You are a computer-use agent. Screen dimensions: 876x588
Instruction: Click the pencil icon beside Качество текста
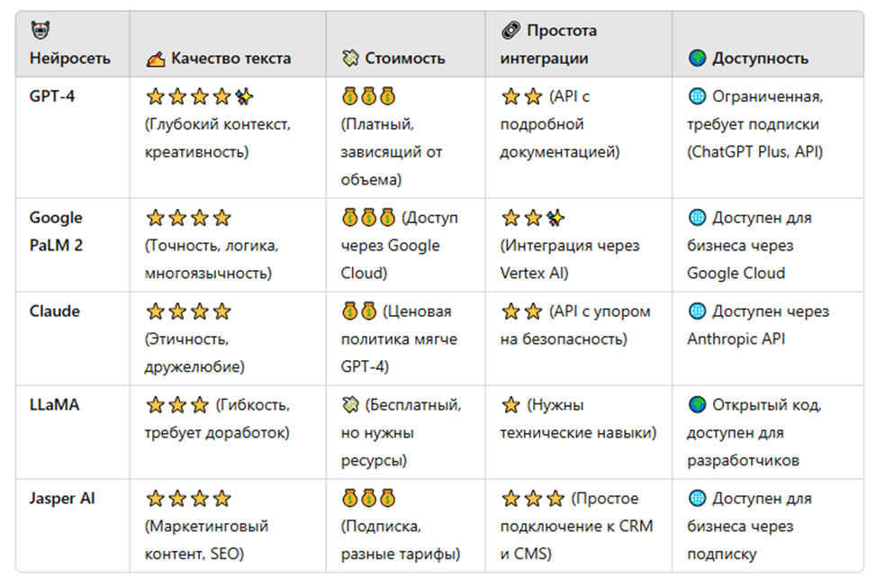(155, 59)
